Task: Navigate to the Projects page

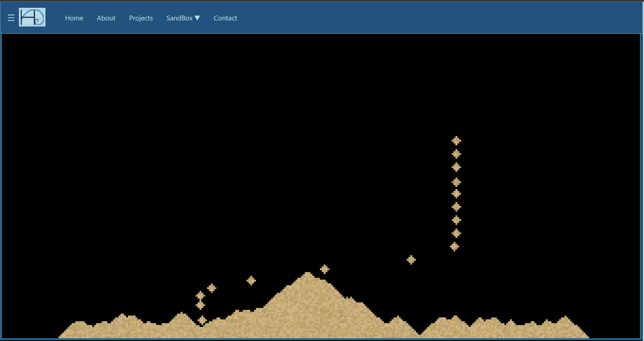Action: point(141,18)
